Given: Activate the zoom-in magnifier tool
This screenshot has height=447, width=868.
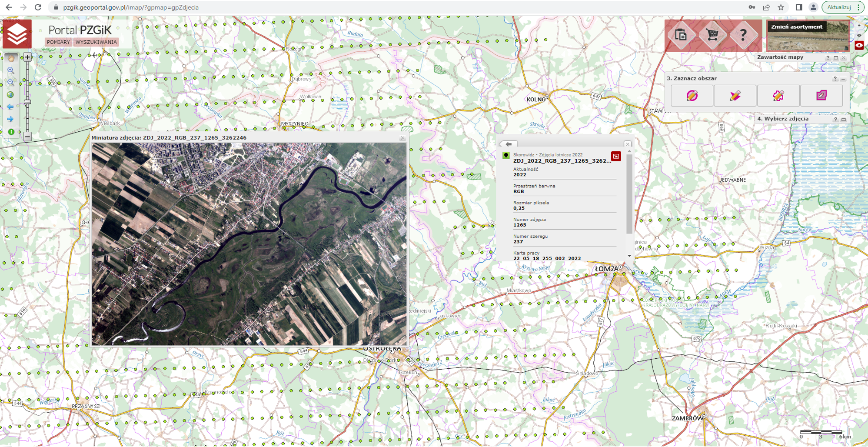Looking at the screenshot, I should pyautogui.click(x=11, y=70).
